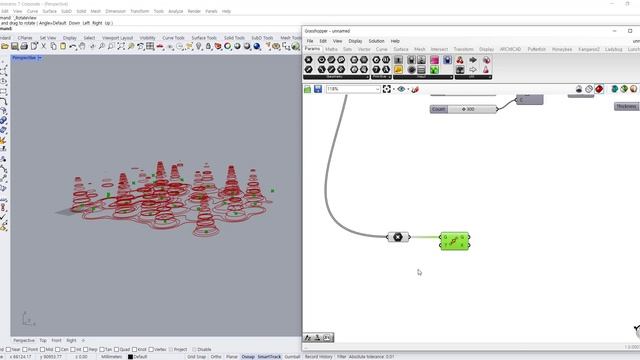The image size is (640, 360).
Task: Pink Colour Swatch component icon in Params
Action: coord(434,60)
